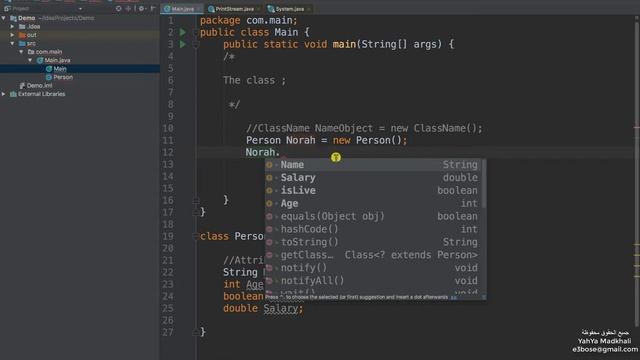
Task: Open the Project view dropdown
Action: [x=80, y=9]
